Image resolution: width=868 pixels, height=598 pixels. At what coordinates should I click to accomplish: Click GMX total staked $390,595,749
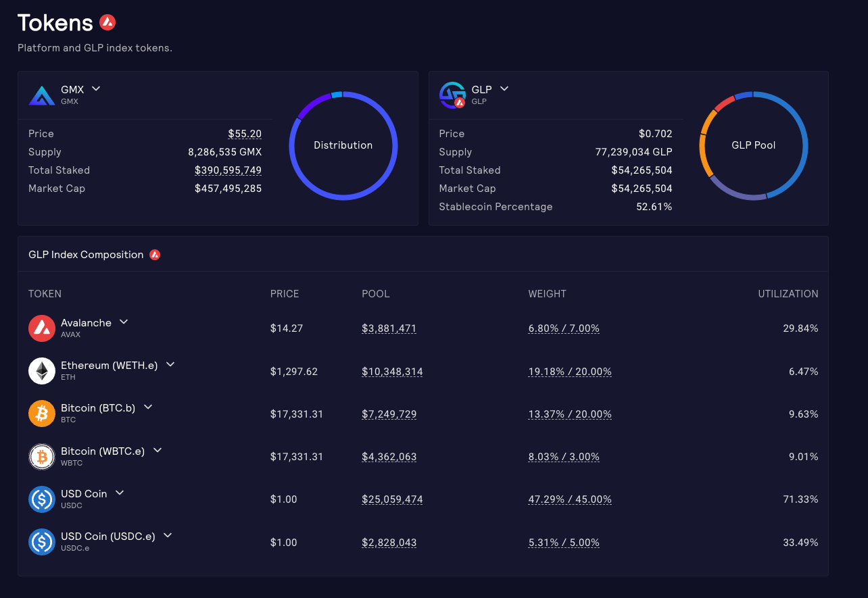point(228,170)
